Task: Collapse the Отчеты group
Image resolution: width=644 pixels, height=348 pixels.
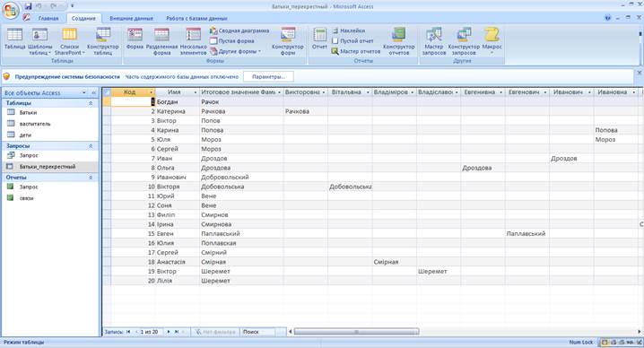Action: [91, 178]
